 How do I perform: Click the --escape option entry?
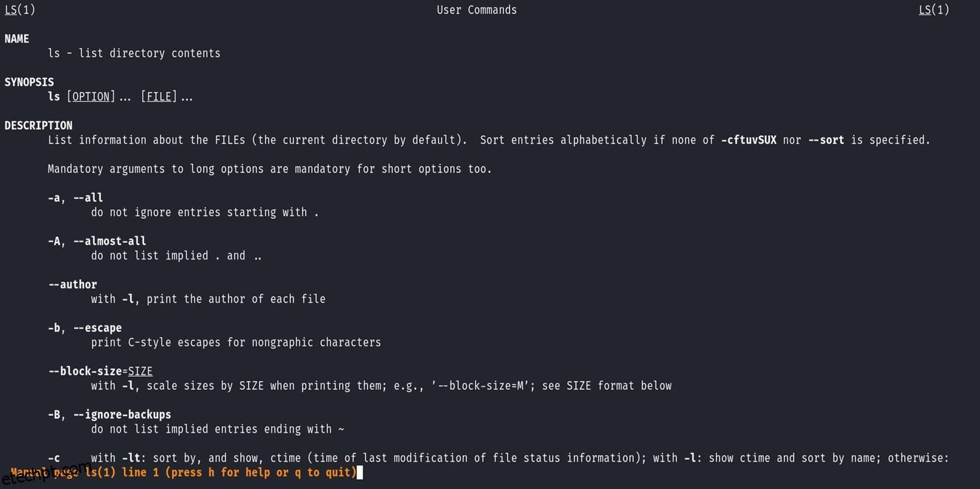[97, 328]
